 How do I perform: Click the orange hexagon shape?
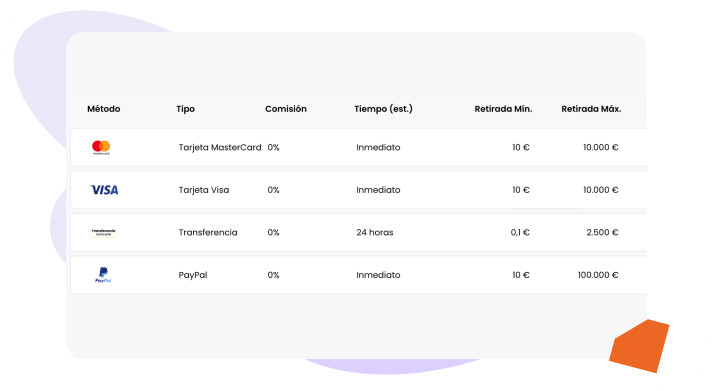639,346
